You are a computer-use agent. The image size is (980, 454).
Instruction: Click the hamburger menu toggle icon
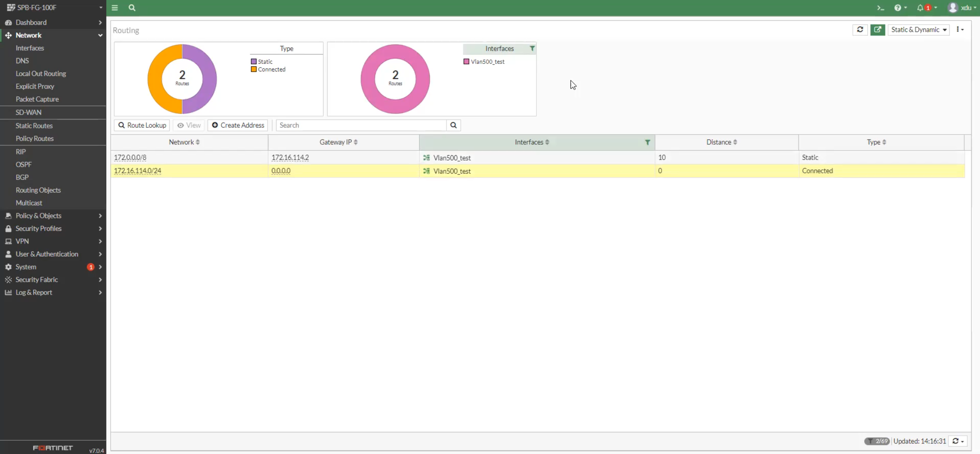(x=114, y=7)
